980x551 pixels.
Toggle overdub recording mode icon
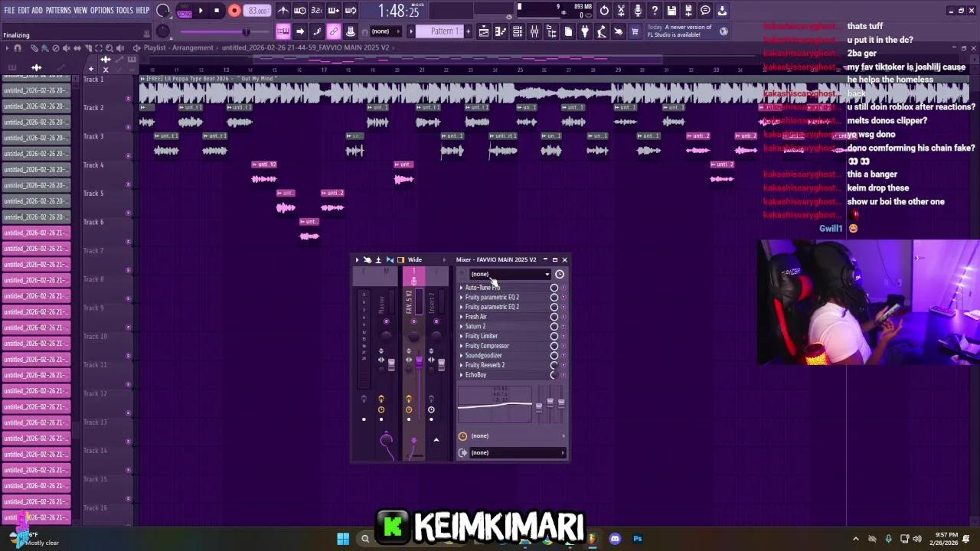tap(334, 11)
